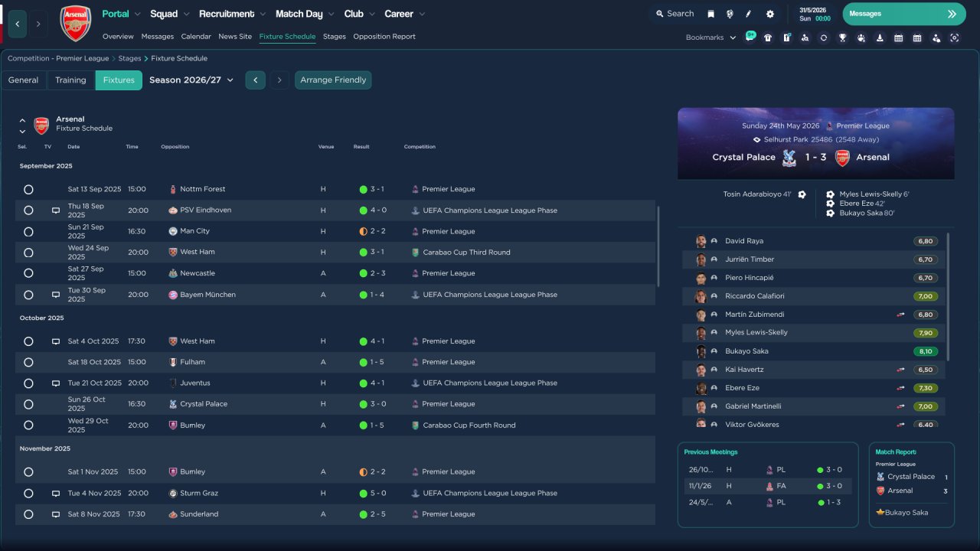Screen dimensions: 980x551
Task: Click Competition - Premier League breadcrumb
Action: point(58,58)
